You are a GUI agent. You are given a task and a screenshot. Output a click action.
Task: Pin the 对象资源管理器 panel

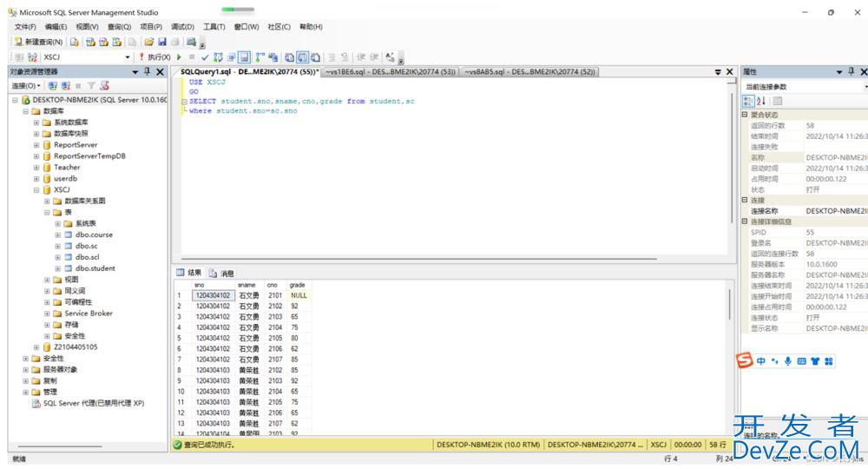pyautogui.click(x=148, y=71)
